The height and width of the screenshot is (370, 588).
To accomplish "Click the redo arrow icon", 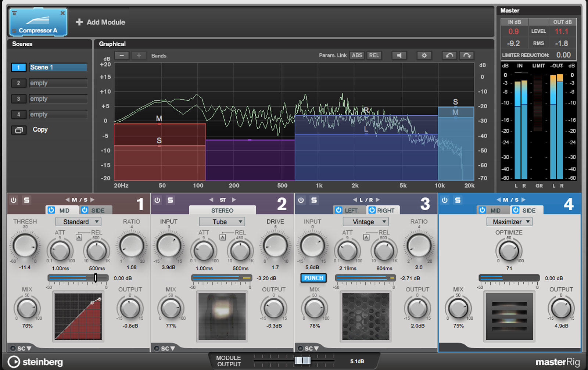I will 467,55.
